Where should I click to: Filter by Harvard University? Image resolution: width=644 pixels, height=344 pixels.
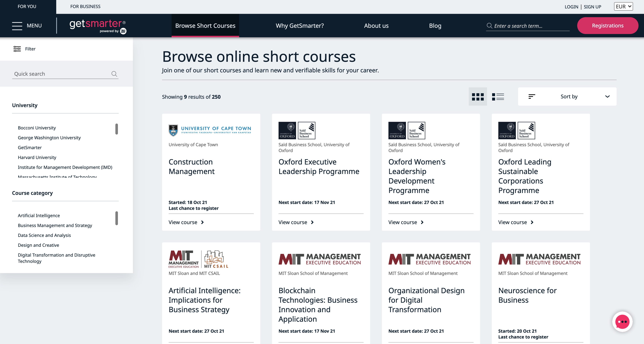click(x=37, y=158)
